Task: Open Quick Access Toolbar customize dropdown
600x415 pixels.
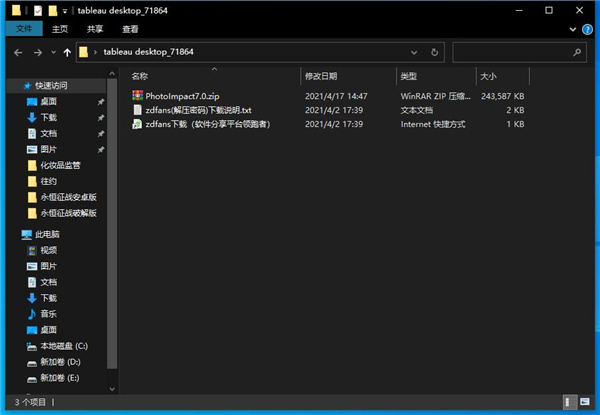Action: (65, 11)
